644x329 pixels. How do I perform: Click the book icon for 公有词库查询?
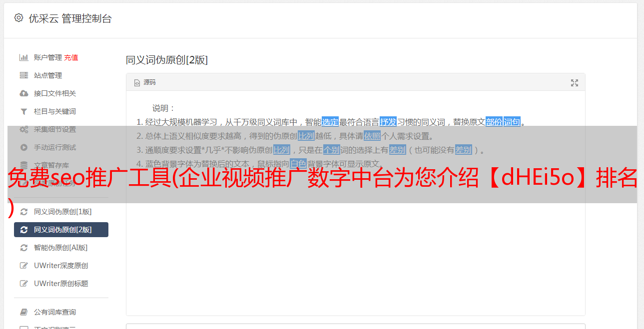(23, 312)
